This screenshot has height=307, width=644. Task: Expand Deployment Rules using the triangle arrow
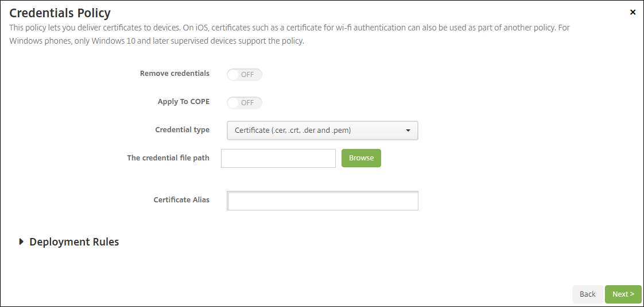click(22, 242)
